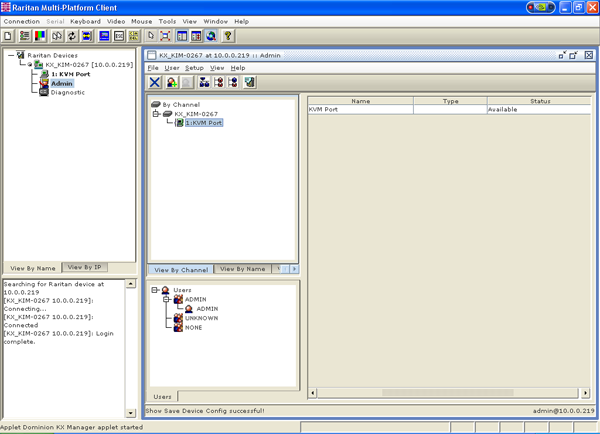The width and height of the screenshot is (600, 434).
Task: Open the main Help menu
Action: (241, 21)
